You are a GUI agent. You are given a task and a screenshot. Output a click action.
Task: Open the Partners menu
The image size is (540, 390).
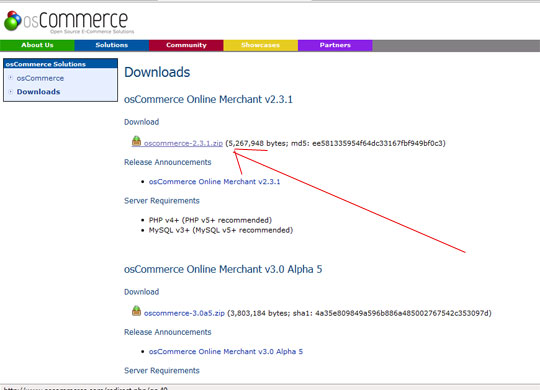coord(335,45)
